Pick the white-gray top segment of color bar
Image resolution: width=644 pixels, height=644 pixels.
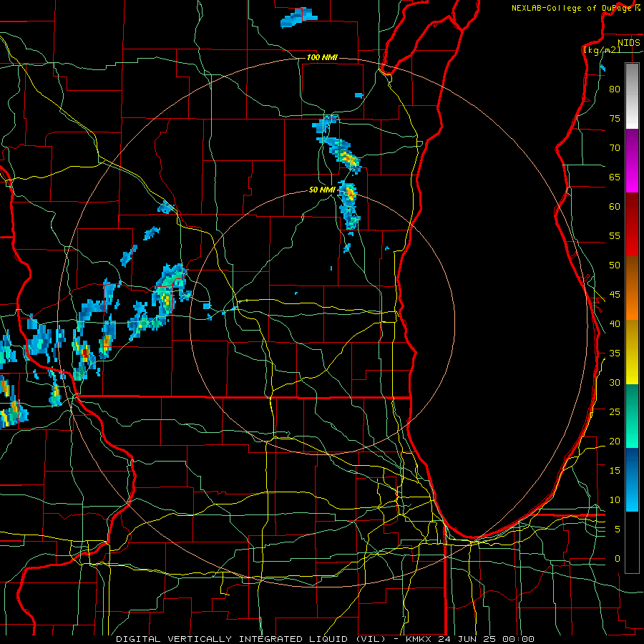click(x=632, y=96)
